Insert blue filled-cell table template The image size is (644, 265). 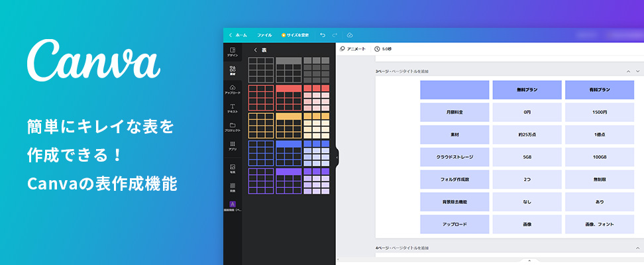click(x=316, y=153)
